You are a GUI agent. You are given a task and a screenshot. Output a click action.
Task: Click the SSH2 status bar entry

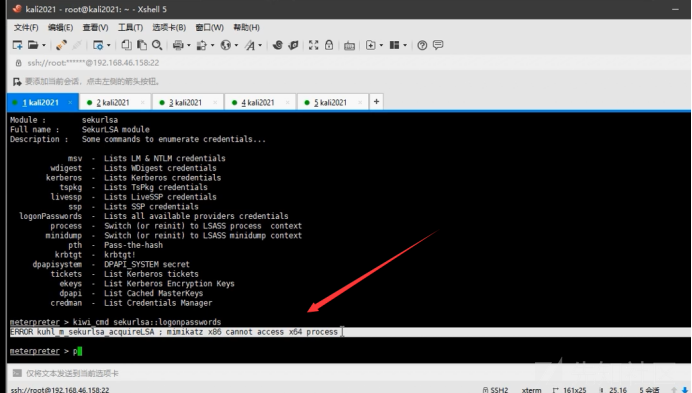495,390
